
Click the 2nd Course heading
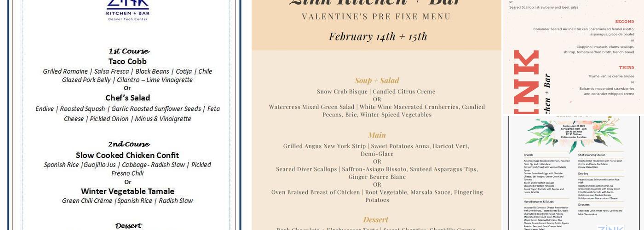tap(128, 144)
